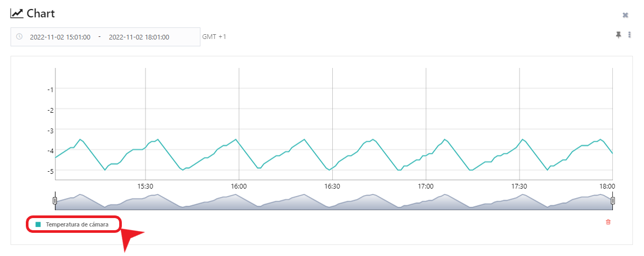Click the 17:00 time axis label

point(426,186)
